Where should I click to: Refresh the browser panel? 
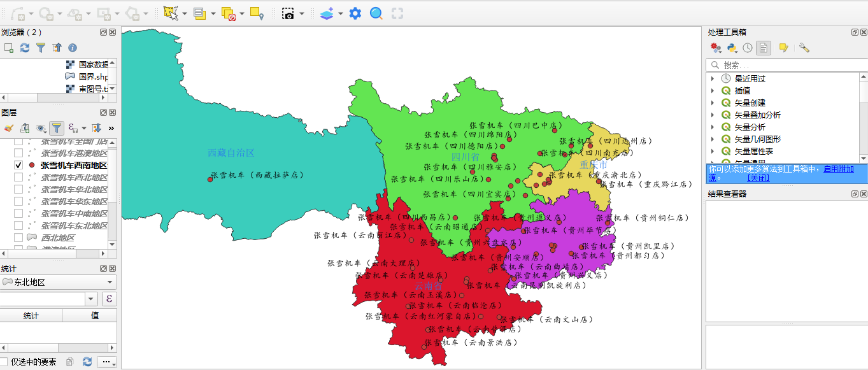coord(25,48)
